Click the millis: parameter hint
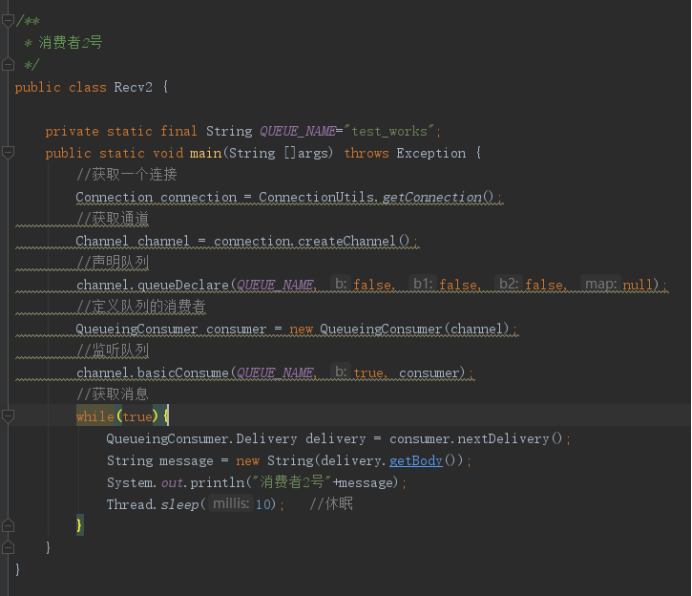692x596 pixels. click(231, 503)
